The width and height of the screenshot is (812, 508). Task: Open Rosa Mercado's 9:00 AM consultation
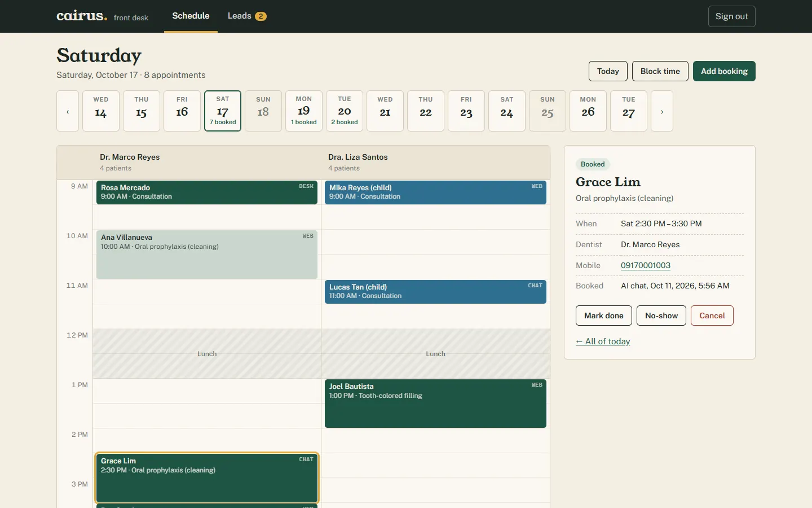coord(207,192)
